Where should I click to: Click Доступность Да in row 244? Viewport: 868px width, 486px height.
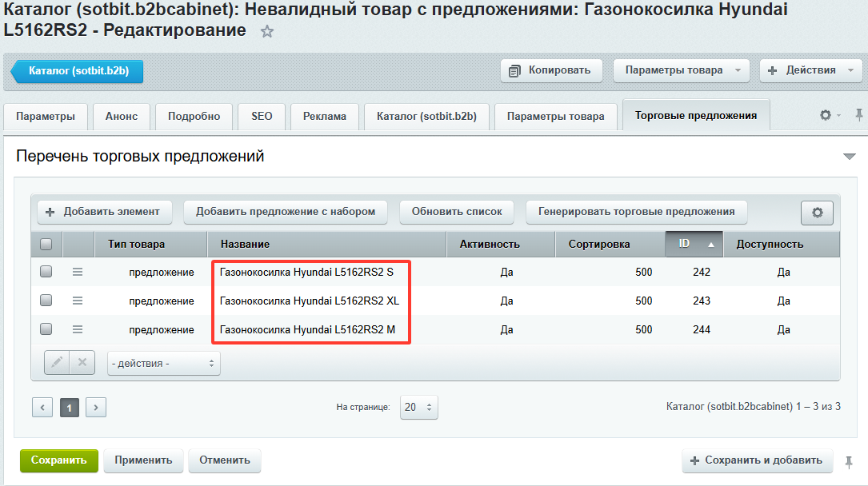[x=783, y=329]
